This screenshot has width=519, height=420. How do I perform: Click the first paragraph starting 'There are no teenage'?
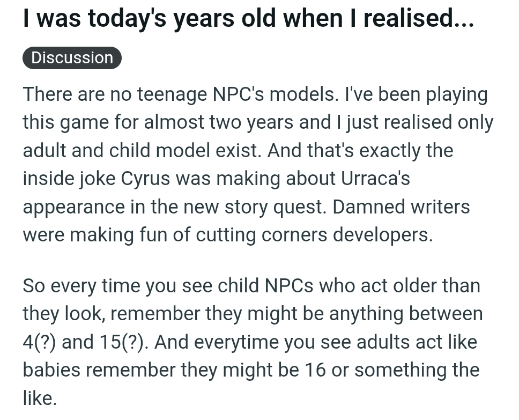258,164
